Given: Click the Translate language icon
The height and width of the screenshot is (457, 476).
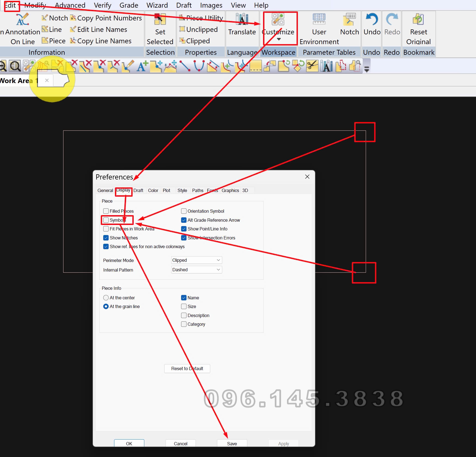Looking at the screenshot, I should point(242,20).
